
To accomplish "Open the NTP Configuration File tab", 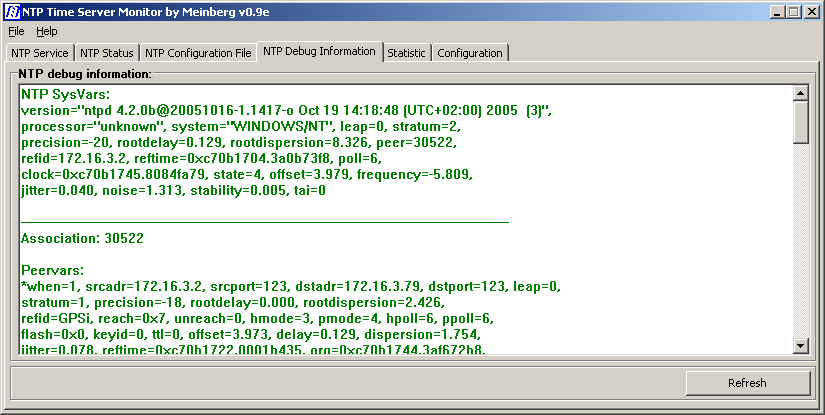I will (198, 53).
